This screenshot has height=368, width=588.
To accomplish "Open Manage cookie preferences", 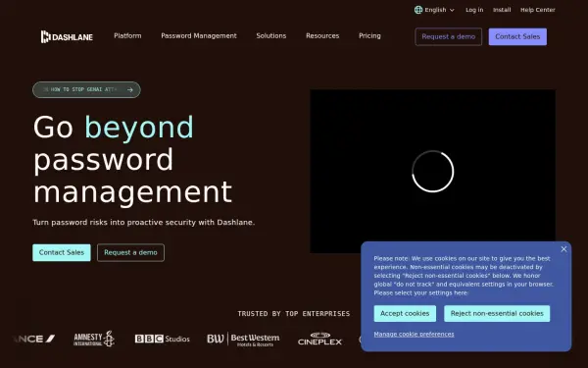I will 414,335.
